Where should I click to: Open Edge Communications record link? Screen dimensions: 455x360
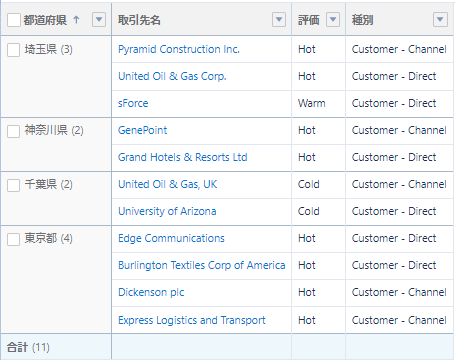pos(171,238)
